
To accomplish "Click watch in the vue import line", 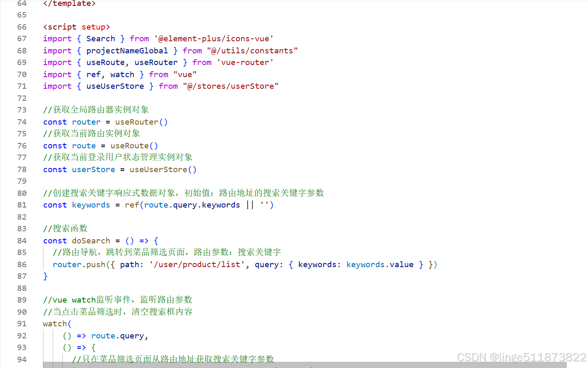I will [x=122, y=75].
